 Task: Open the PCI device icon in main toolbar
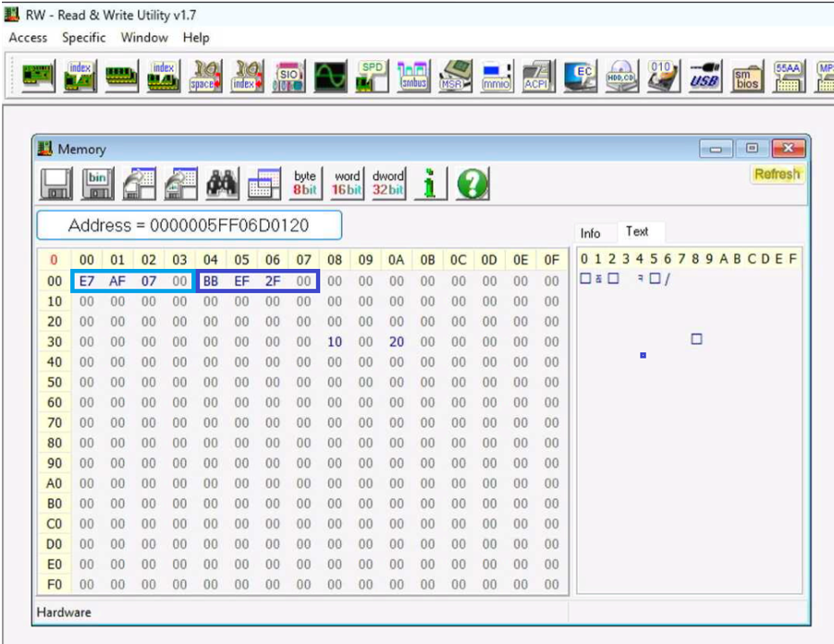click(38, 76)
